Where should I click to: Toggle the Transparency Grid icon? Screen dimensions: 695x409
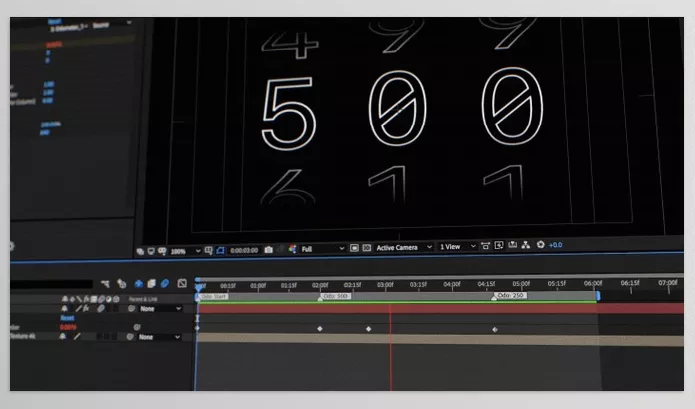pos(367,248)
